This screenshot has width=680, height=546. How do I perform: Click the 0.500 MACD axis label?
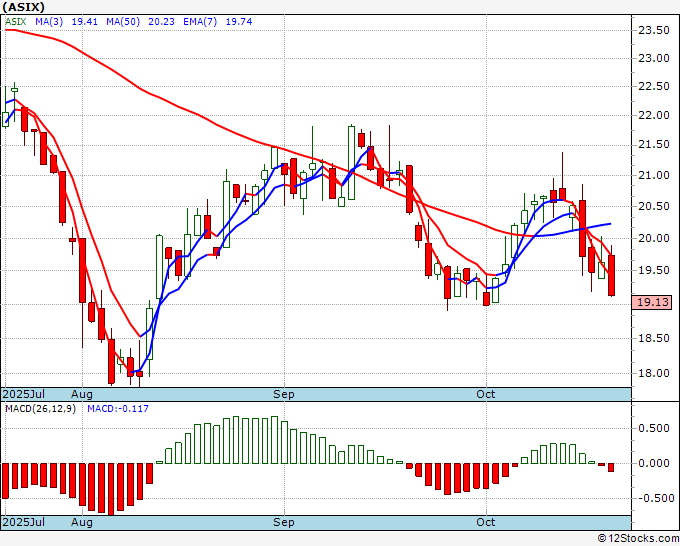(x=654, y=428)
